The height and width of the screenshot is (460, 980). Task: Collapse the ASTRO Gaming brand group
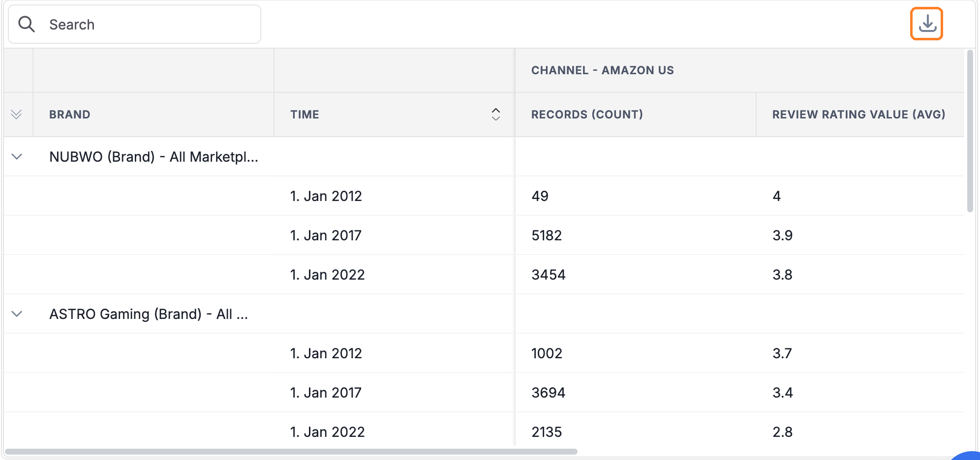coord(17,314)
